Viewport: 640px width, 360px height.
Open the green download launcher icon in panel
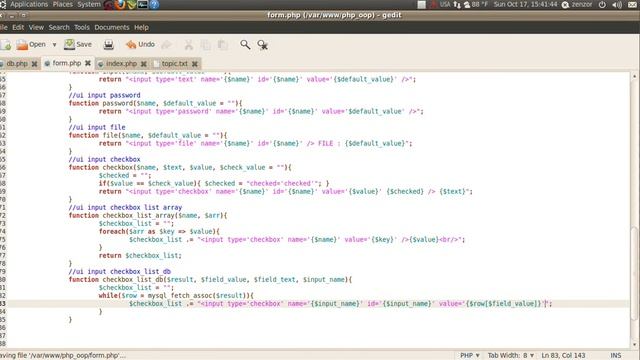pyautogui.click(x=131, y=5)
